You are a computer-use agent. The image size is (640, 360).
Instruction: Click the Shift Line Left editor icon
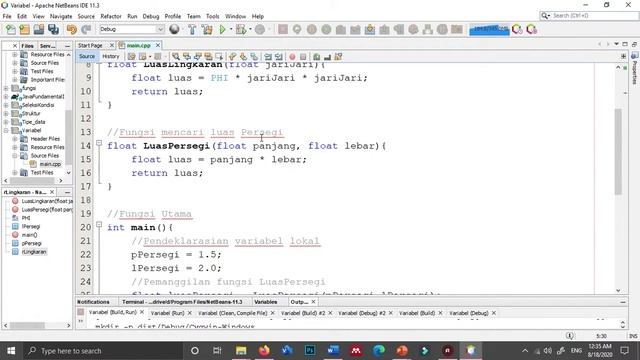click(268, 56)
